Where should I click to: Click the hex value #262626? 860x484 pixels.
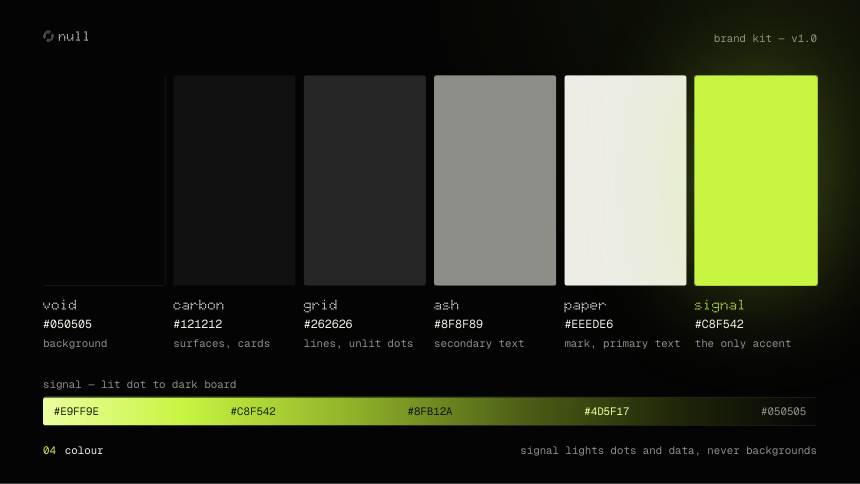[x=328, y=324]
